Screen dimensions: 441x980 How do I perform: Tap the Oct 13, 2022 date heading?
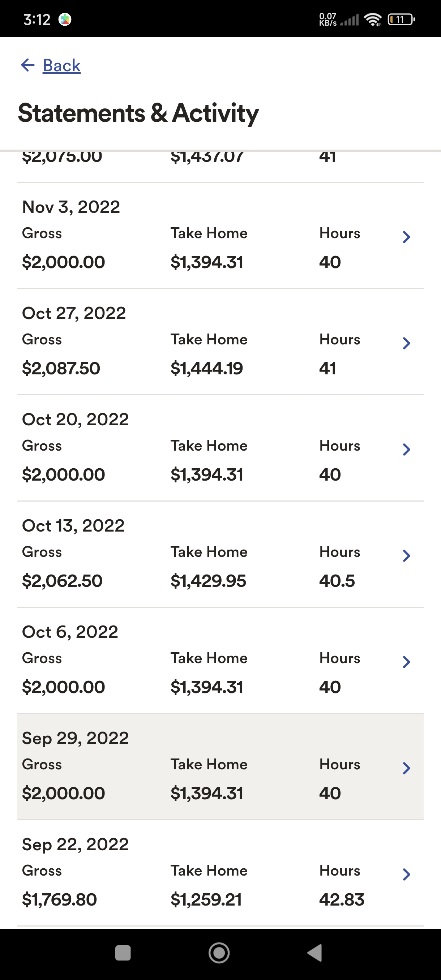tap(73, 526)
